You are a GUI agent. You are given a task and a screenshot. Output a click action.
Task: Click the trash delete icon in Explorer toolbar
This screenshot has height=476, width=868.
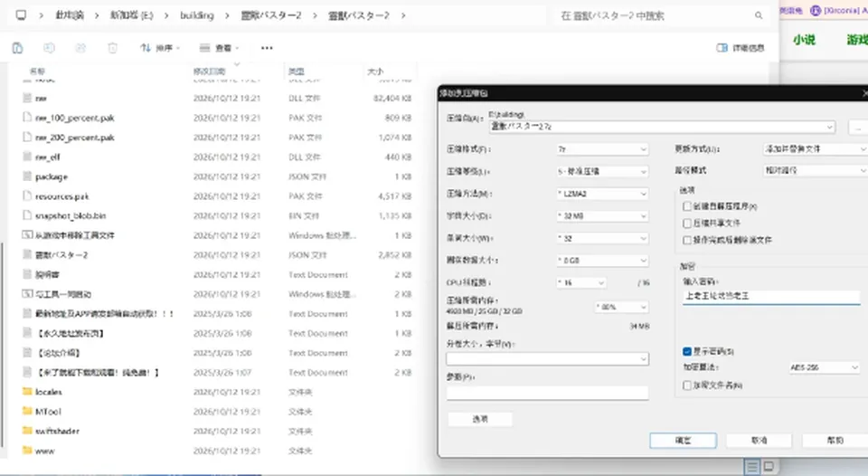[x=112, y=48]
